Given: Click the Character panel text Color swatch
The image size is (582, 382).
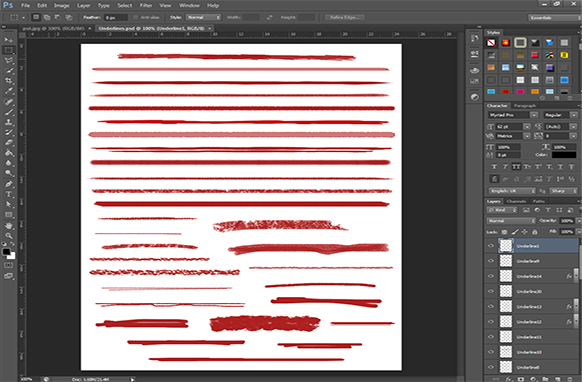Looking at the screenshot, I should [x=564, y=155].
